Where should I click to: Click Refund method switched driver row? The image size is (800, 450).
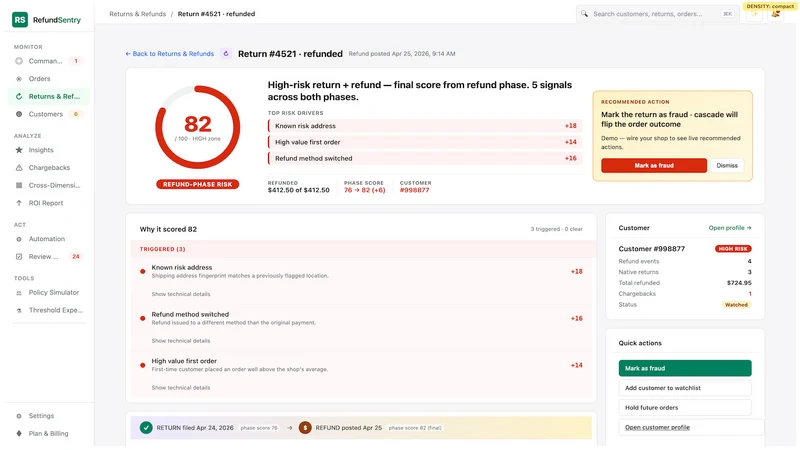pos(424,158)
